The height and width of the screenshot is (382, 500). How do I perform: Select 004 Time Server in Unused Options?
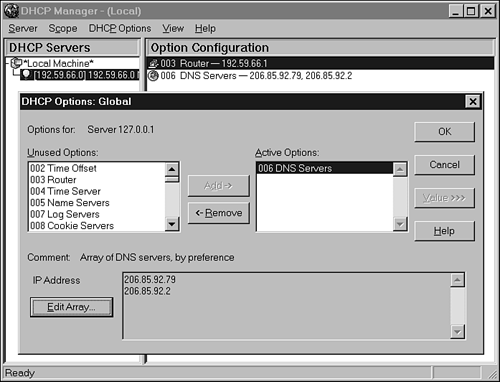[97, 191]
